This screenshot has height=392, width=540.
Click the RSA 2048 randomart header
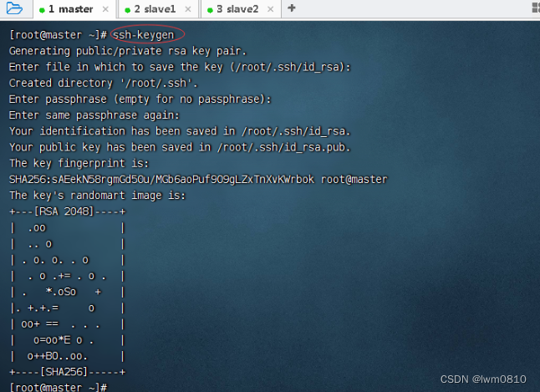68,211
